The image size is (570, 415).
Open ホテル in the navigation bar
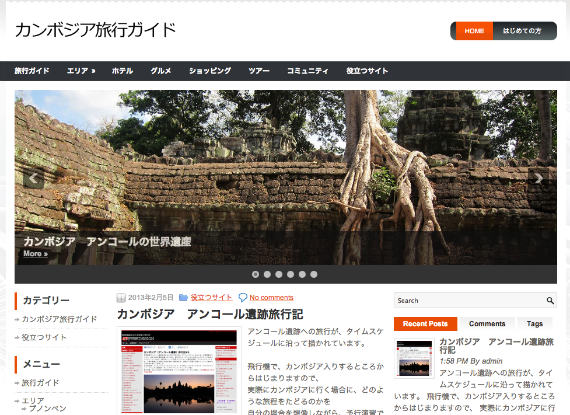[x=122, y=71]
